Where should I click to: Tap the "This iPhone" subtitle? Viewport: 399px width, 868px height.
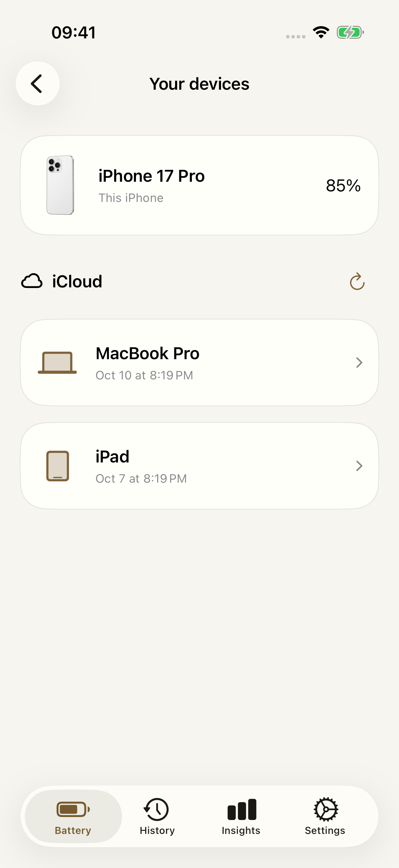click(131, 198)
